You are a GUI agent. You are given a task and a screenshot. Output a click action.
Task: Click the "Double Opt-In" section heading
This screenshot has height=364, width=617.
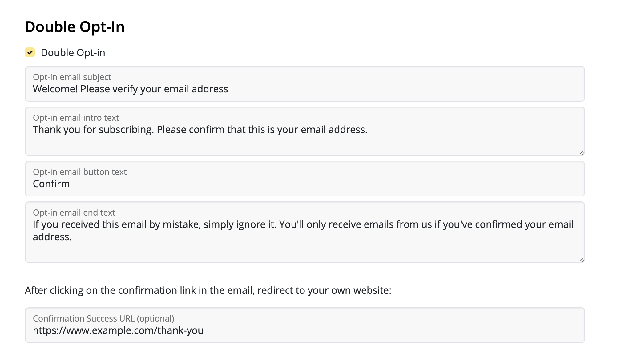pyautogui.click(x=75, y=27)
